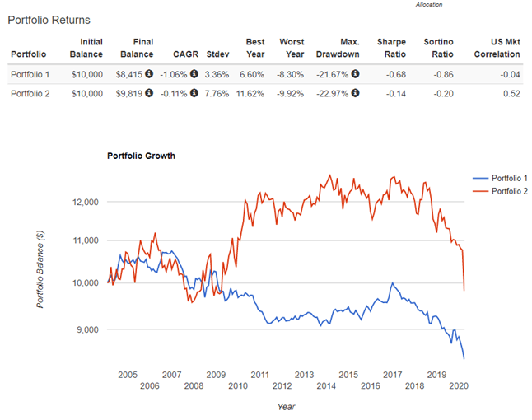532x420 pixels.
Task: Click info icon beside Portfolio 2 final balance
Action: point(150,93)
